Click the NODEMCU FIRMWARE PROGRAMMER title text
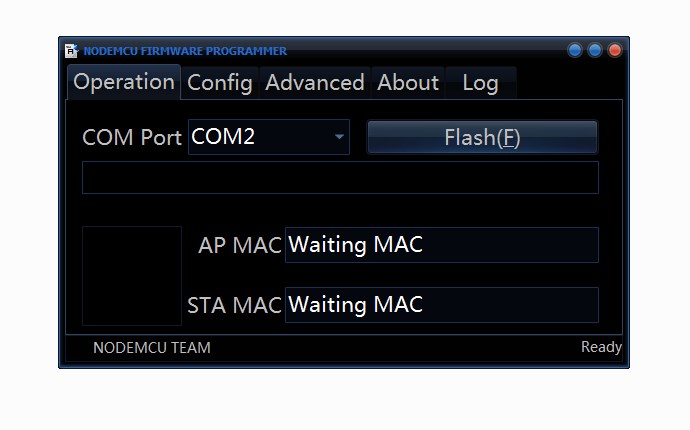This screenshot has width=690, height=430. 185,51
